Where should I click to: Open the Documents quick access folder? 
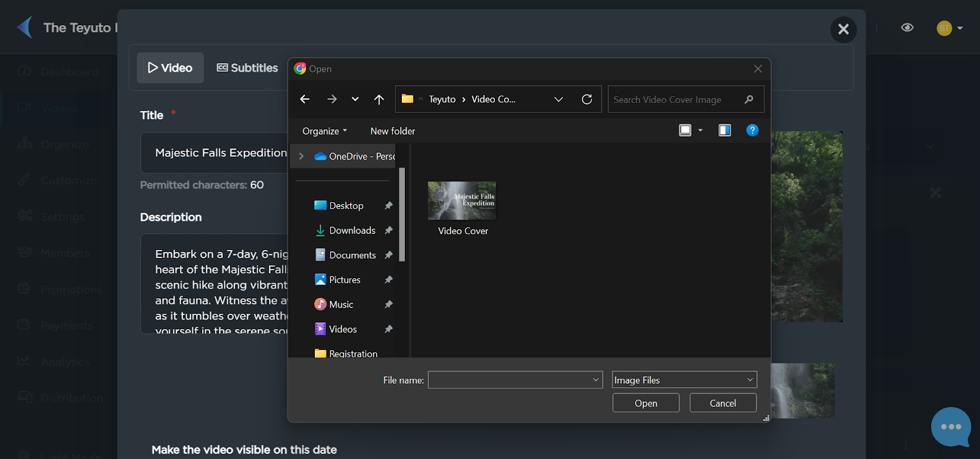tap(345, 255)
